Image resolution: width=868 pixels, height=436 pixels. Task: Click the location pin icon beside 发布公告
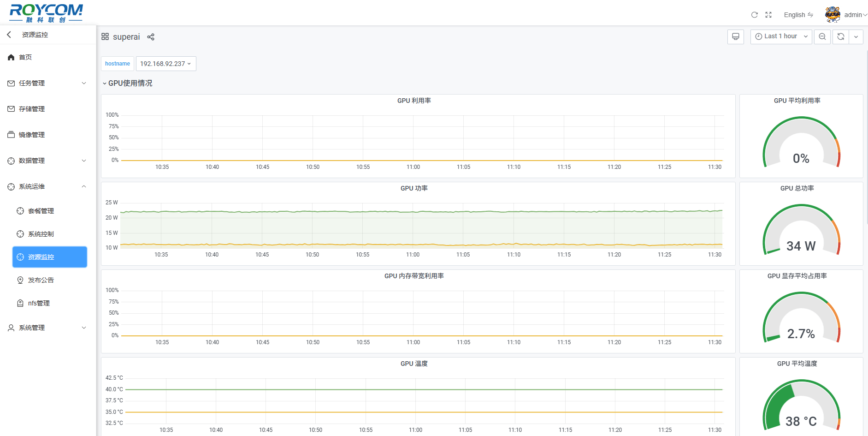(x=20, y=280)
